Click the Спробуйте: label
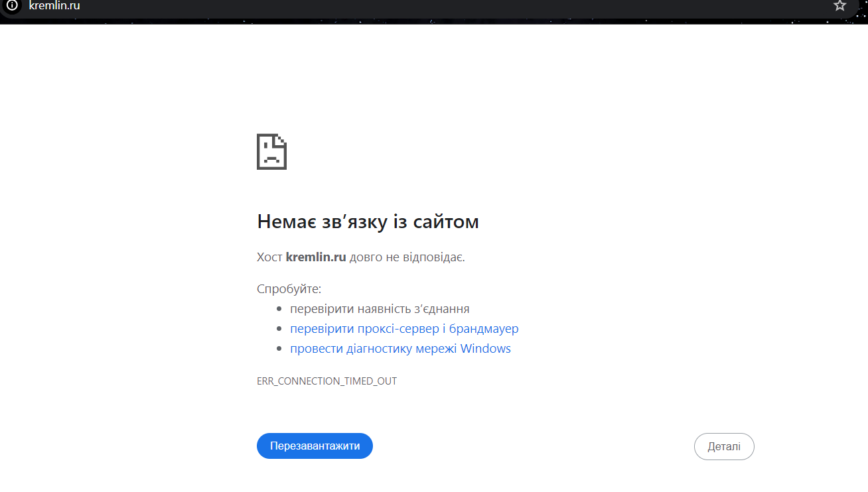Image resolution: width=868 pixels, height=492 pixels. pyautogui.click(x=289, y=289)
